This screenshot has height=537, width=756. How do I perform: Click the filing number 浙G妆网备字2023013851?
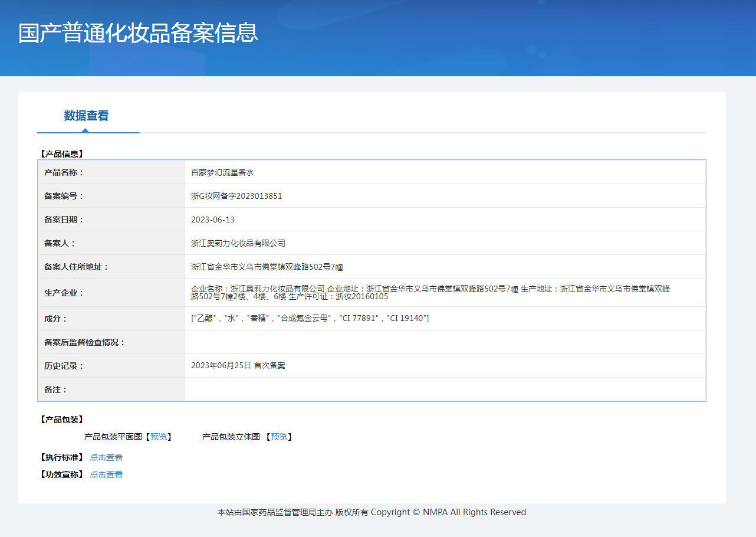[x=236, y=196]
